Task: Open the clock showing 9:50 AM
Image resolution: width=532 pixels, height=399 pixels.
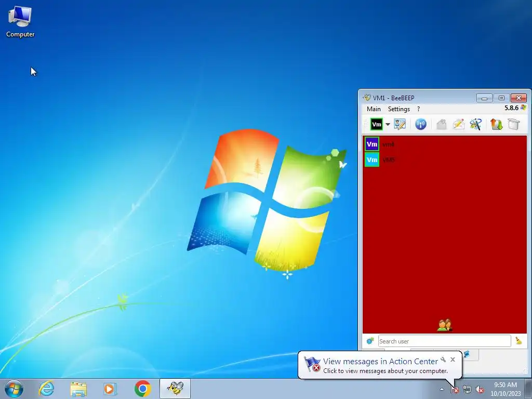Action: point(506,389)
